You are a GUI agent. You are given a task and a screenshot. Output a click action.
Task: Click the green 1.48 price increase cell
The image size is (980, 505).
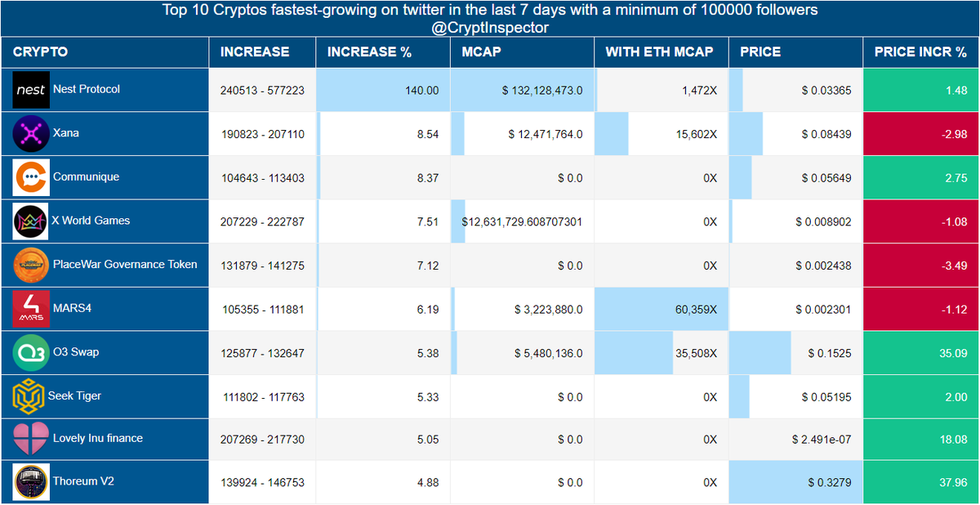[921, 90]
